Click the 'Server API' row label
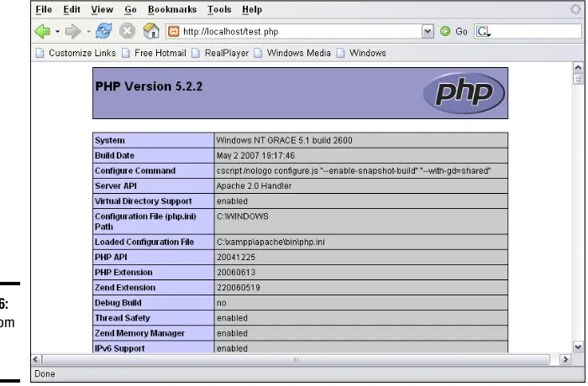 pyautogui.click(x=116, y=186)
